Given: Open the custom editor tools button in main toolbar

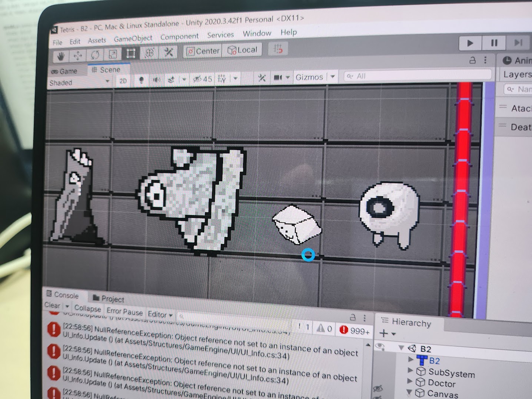Looking at the screenshot, I should 169,52.
